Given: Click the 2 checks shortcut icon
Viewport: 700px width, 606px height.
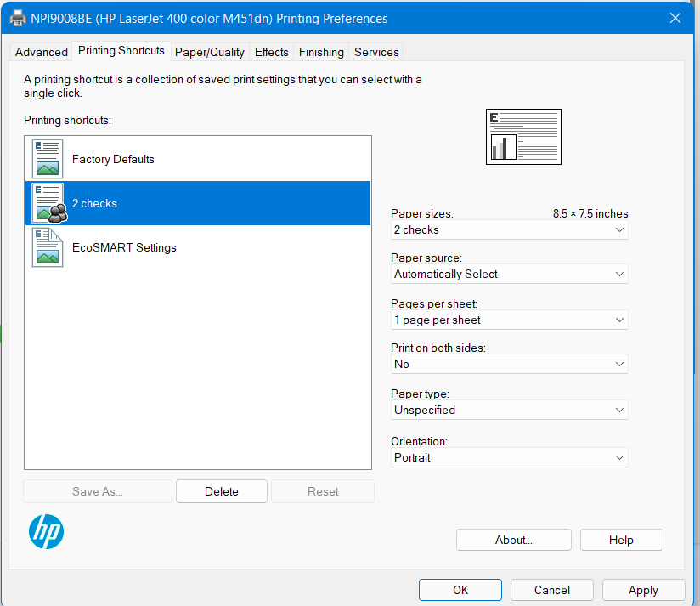Looking at the screenshot, I should [x=48, y=203].
